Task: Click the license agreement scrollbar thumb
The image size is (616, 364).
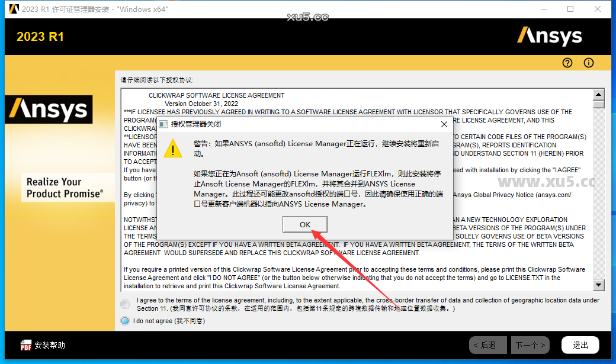Action: (599, 104)
